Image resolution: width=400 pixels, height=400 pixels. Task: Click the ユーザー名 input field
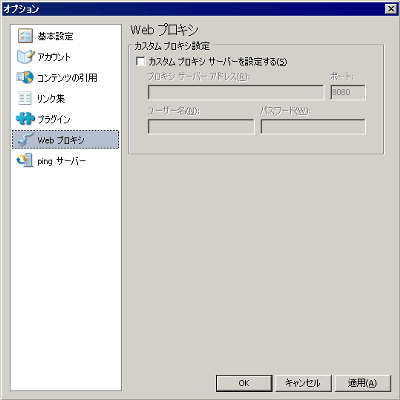(201, 127)
